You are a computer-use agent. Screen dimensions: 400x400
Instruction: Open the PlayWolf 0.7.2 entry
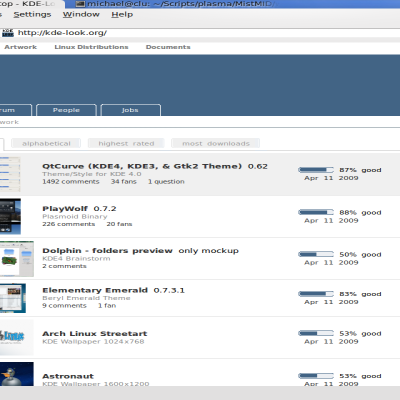[x=79, y=209]
